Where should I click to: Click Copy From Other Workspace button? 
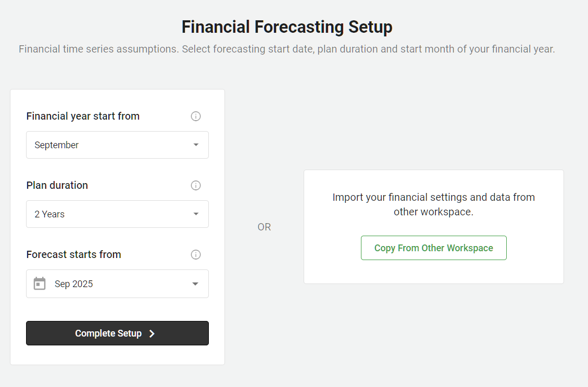coord(433,248)
